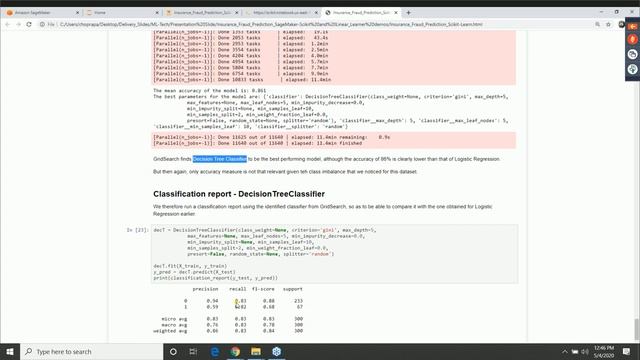The image size is (640, 360).
Task: Click the precision column header
Action: (205, 289)
